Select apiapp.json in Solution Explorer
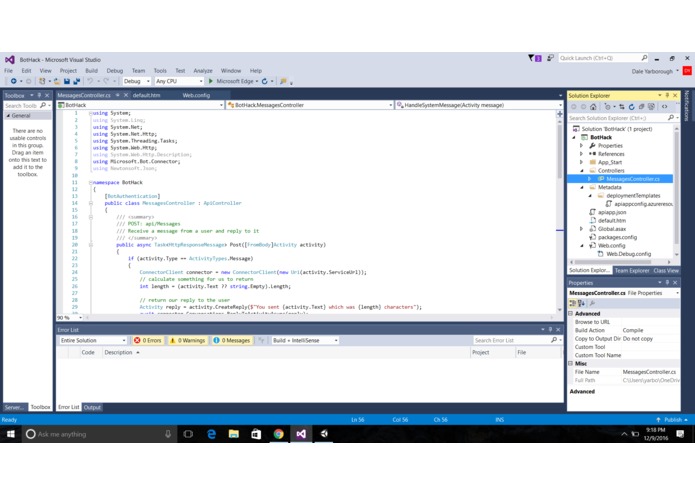Image resolution: width=695 pixels, height=494 pixels. (612, 213)
